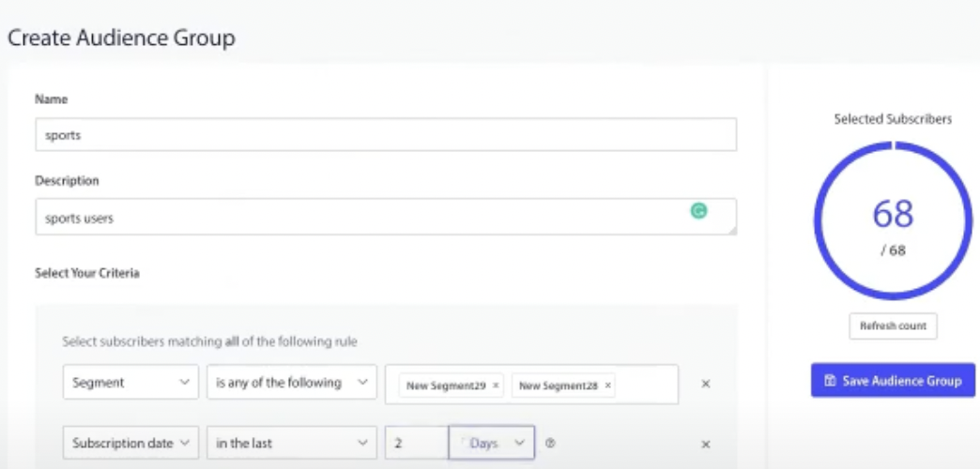Click the Save Audience Group button
980x469 pixels.
[x=893, y=380]
